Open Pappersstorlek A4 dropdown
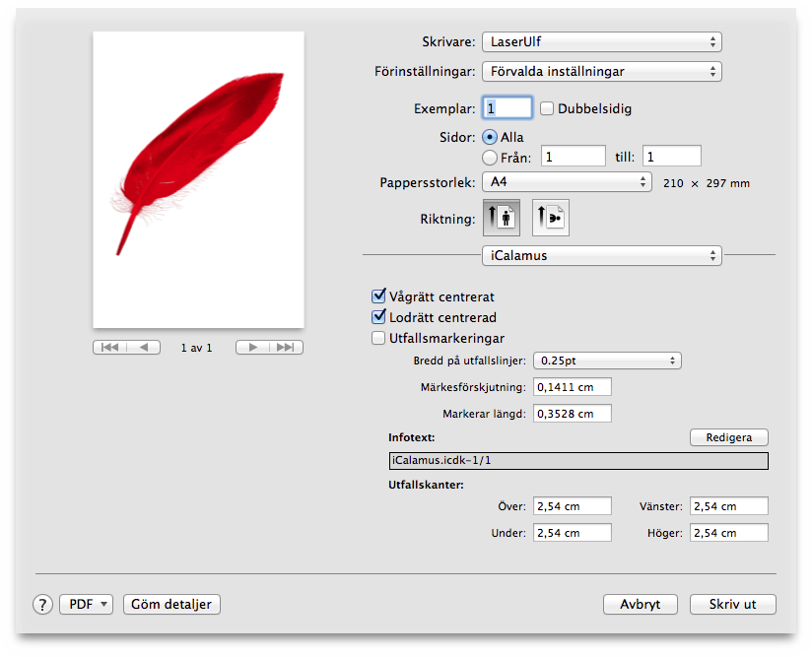 (567, 182)
